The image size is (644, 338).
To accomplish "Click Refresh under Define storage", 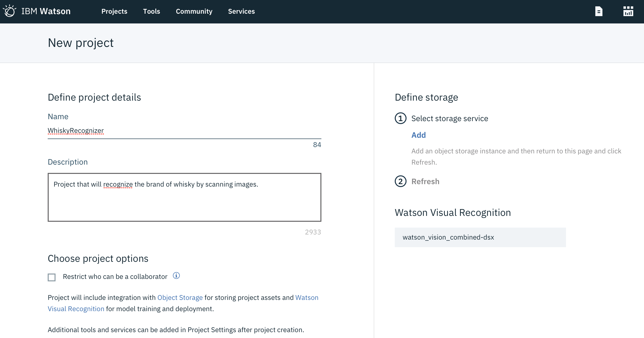I will [x=425, y=181].
